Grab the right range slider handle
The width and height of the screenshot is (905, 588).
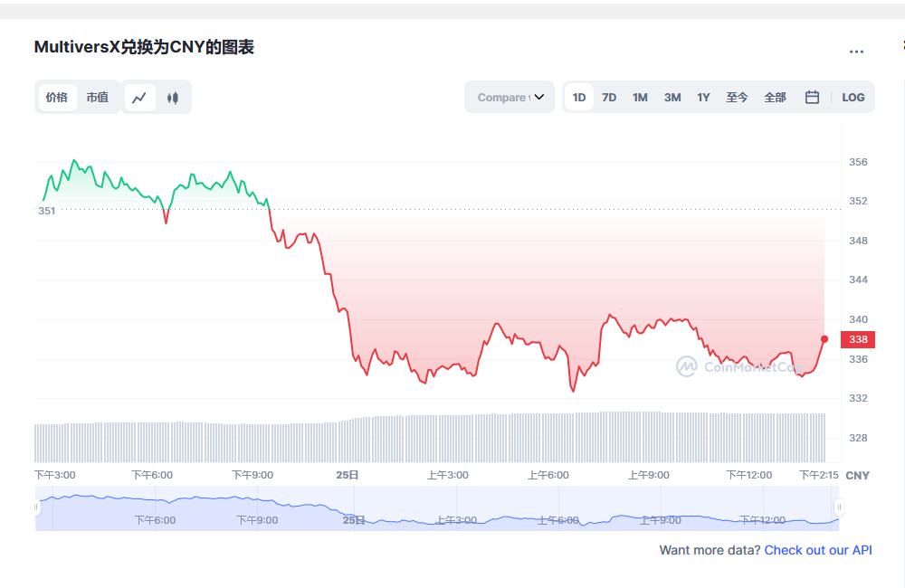[839, 507]
